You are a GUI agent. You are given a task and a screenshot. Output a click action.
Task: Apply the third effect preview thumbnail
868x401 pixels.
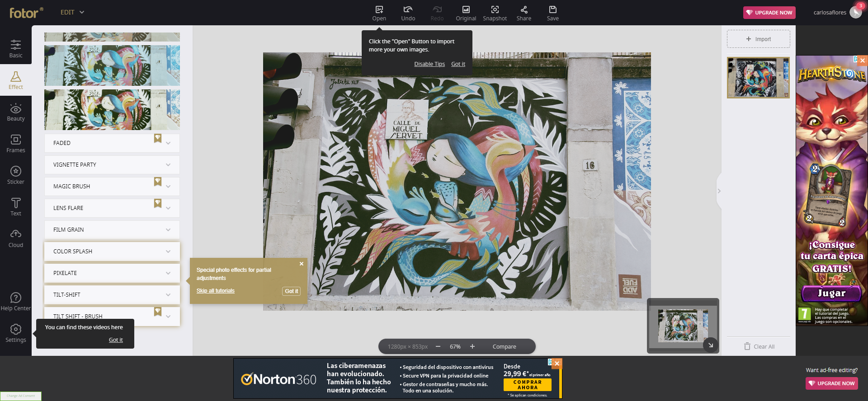point(112,110)
